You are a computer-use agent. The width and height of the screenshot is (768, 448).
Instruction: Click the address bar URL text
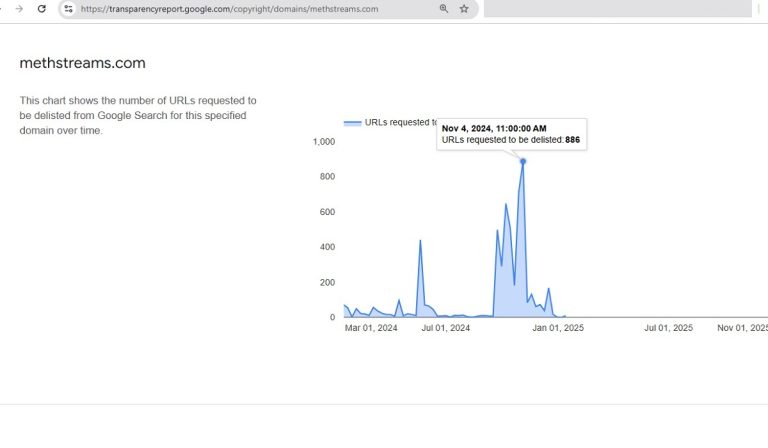[230, 9]
